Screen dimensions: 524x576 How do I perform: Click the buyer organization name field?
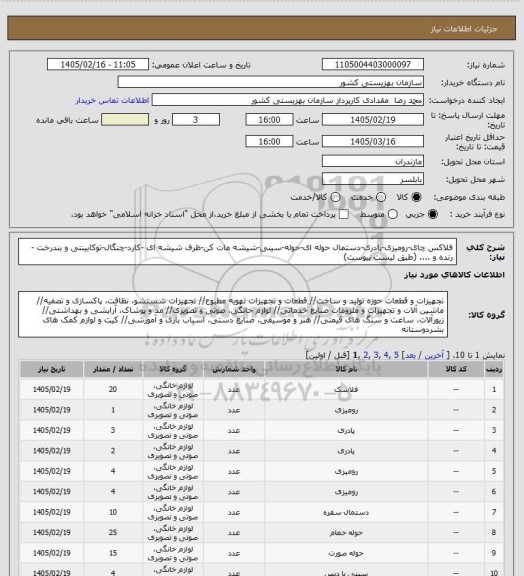(270, 82)
